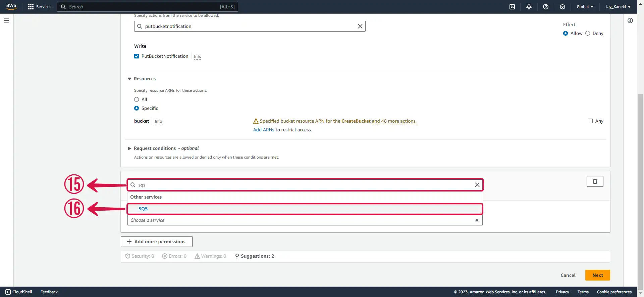Open the help question mark icon
Image resolution: width=644 pixels, height=297 pixels.
pos(546,7)
